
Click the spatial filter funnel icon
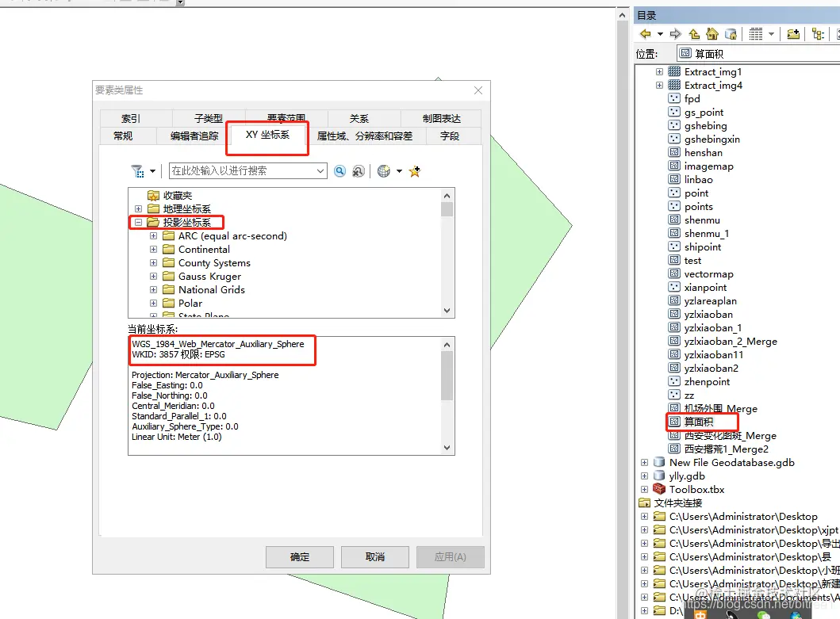tap(138, 171)
